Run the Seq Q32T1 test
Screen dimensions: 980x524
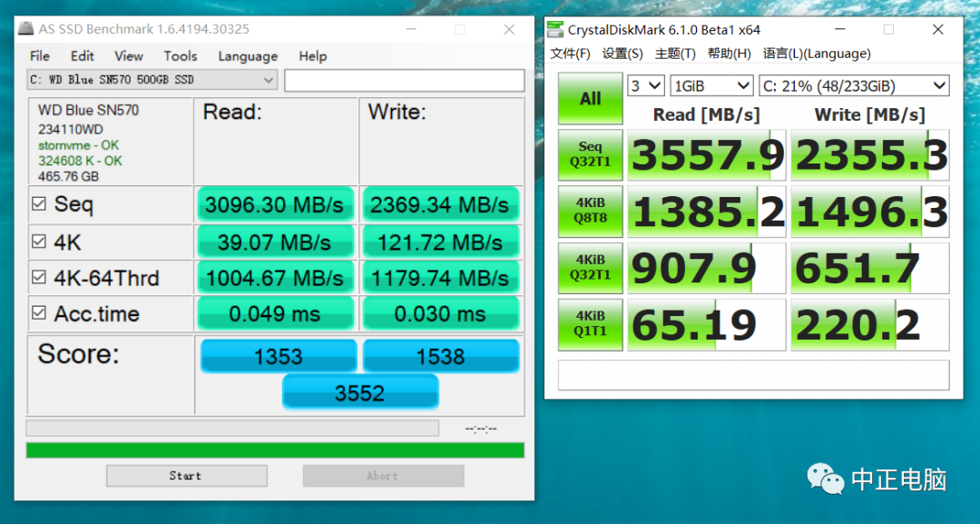pyautogui.click(x=590, y=154)
